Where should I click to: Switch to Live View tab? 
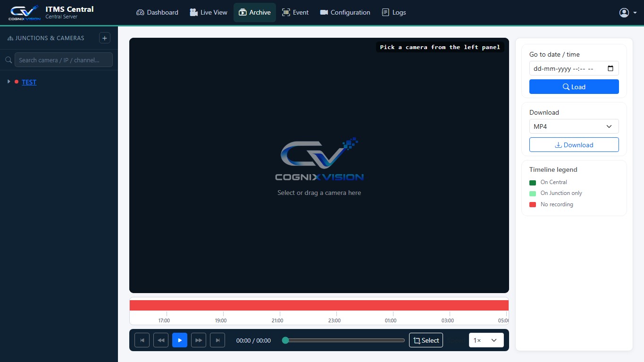[x=209, y=12]
